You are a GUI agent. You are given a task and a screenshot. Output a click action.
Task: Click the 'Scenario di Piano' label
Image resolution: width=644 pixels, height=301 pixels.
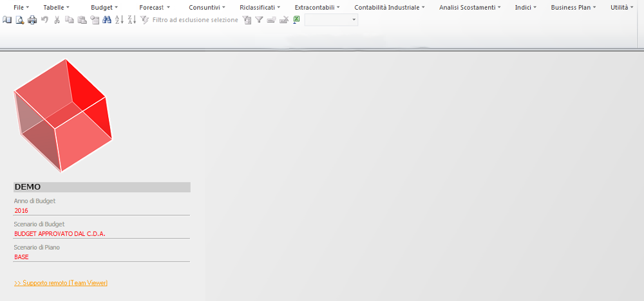pyautogui.click(x=37, y=248)
